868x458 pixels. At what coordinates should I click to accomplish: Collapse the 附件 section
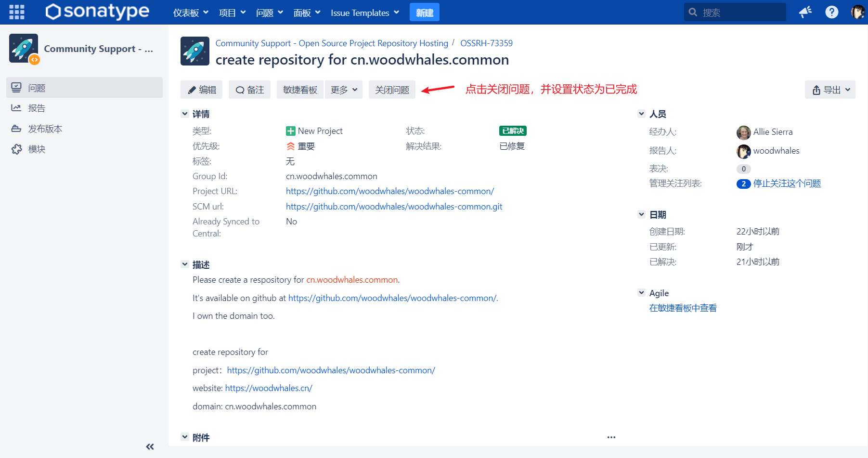point(185,437)
